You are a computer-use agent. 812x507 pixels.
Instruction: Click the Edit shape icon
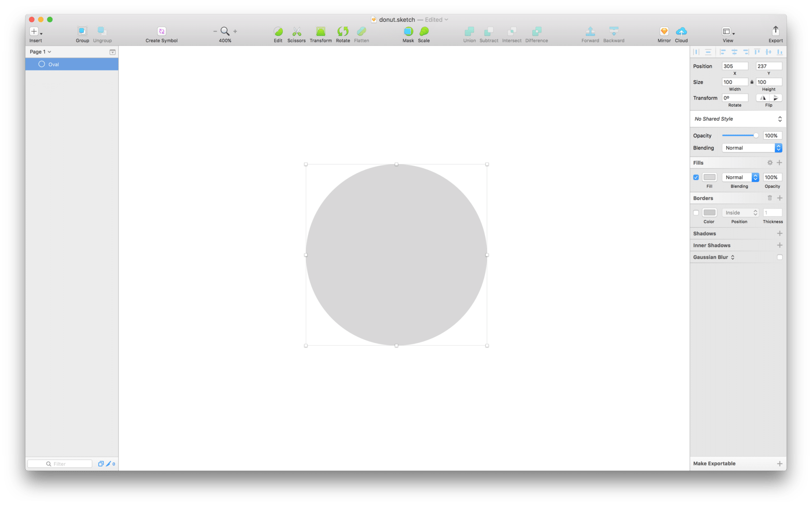(x=278, y=32)
